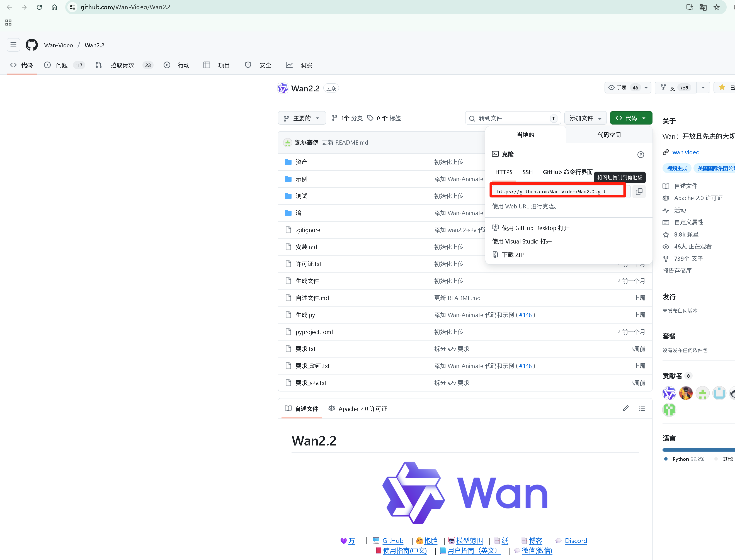Switch to the 代码空间 tab in clone popup
Viewport: 735px width, 560px height.
pos(609,135)
